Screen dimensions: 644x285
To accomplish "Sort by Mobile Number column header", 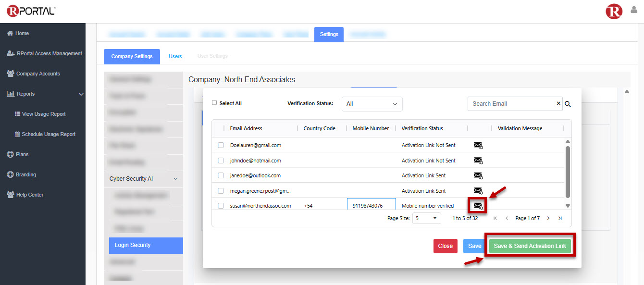I will pos(371,128).
